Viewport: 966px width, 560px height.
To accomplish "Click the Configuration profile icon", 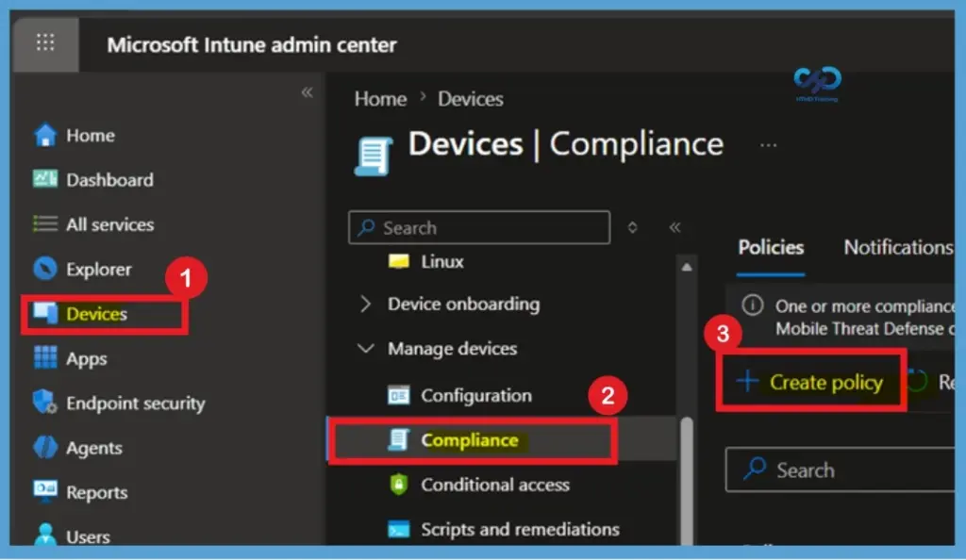I will click(x=399, y=395).
